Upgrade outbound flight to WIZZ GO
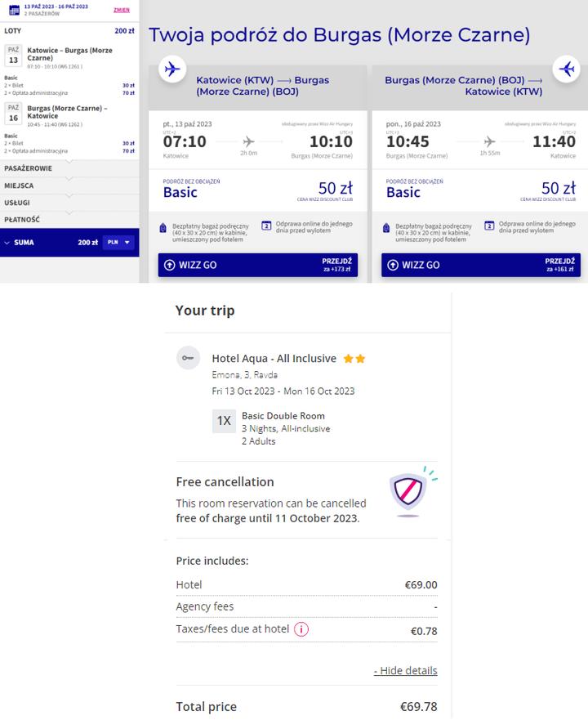Image resolution: width=588 pixels, height=720 pixels. coord(258,265)
